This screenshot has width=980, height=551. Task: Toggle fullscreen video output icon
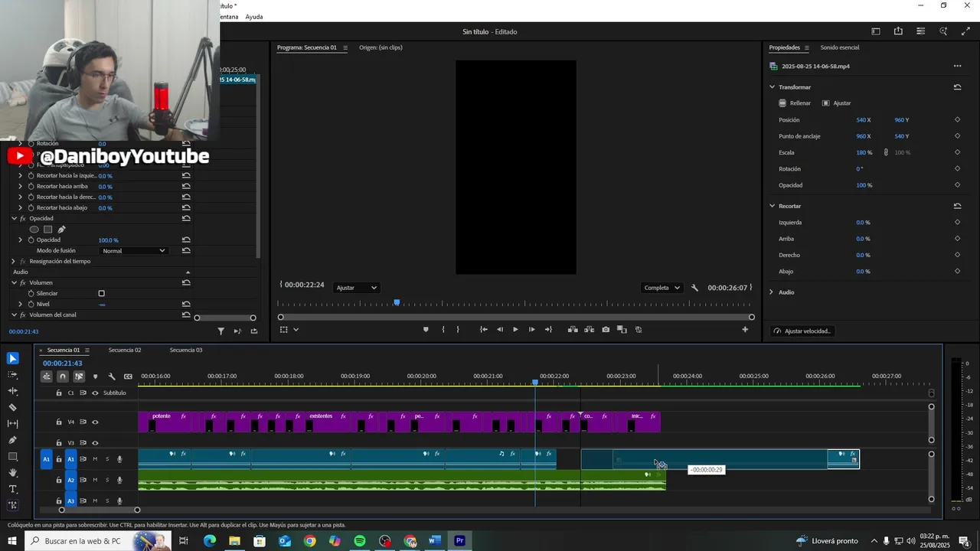point(965,31)
